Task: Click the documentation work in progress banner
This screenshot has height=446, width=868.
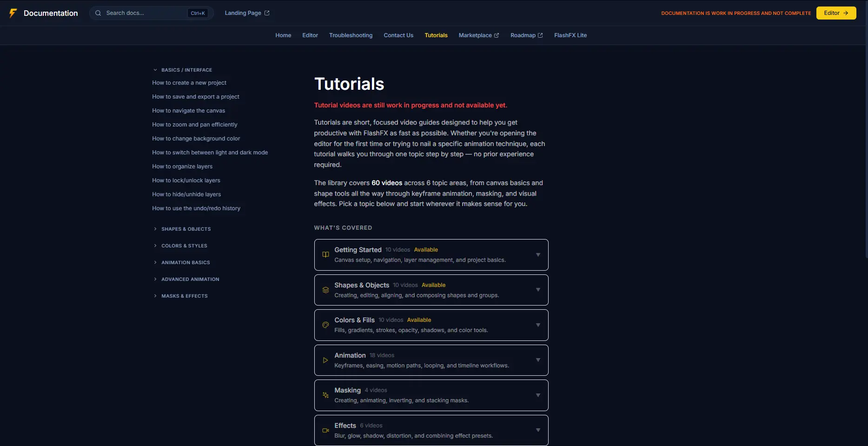Action: [736, 13]
